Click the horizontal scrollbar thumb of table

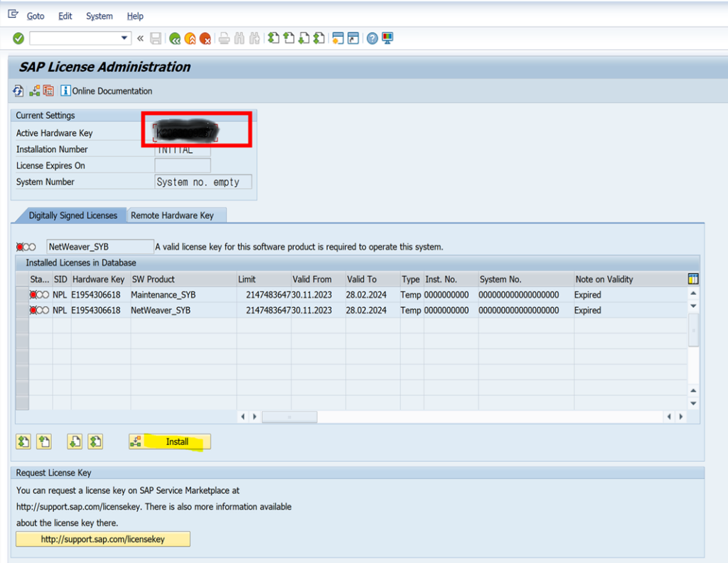tap(290, 417)
